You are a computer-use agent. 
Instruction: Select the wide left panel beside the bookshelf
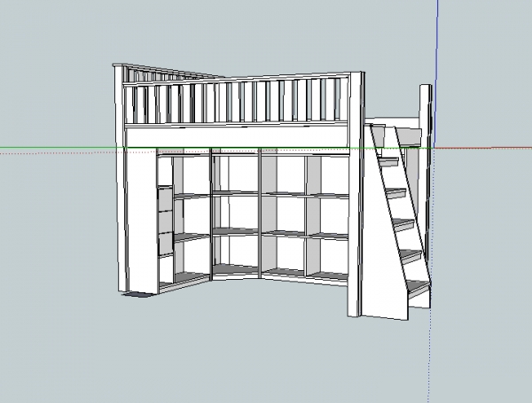(142, 221)
